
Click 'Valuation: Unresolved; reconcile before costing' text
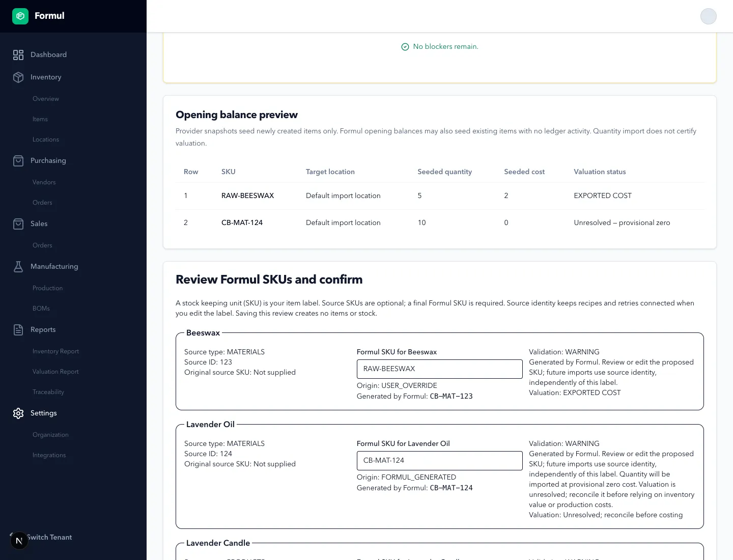(606, 515)
